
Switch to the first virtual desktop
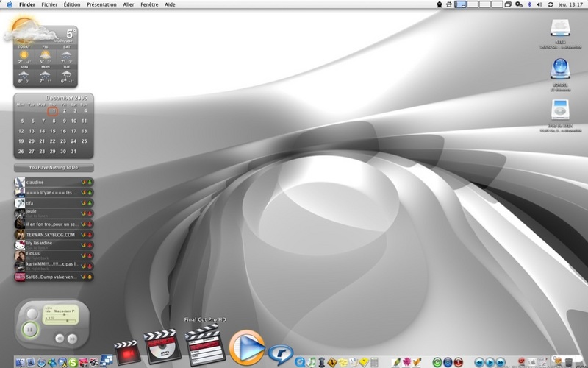460,4
